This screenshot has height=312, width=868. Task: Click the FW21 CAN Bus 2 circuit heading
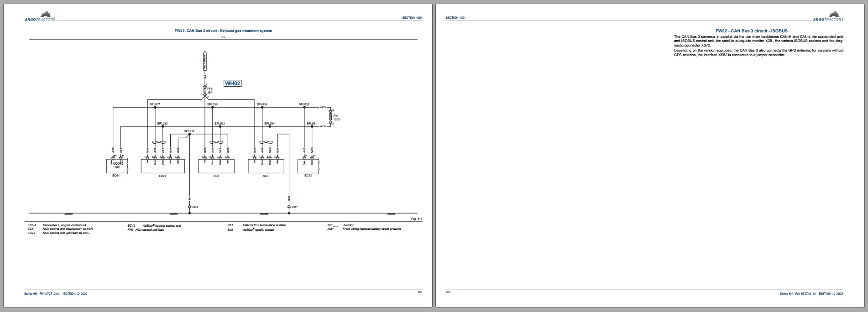pos(223,31)
